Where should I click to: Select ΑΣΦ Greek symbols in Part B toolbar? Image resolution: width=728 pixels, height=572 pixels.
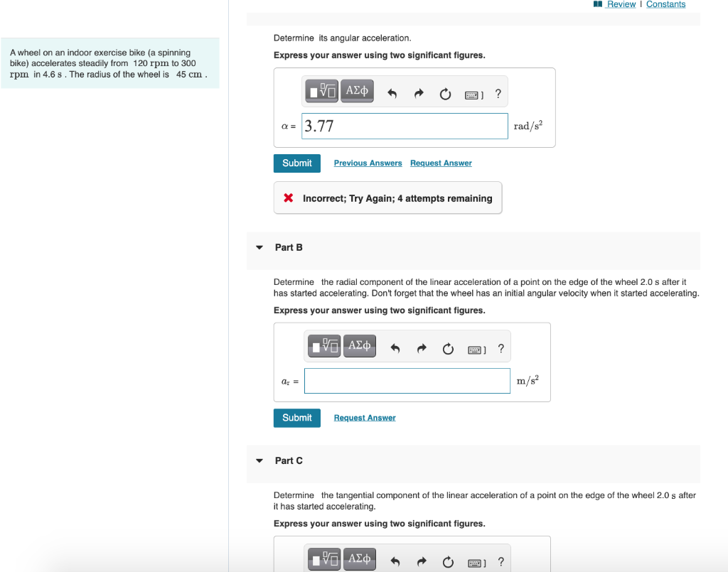[x=360, y=345]
